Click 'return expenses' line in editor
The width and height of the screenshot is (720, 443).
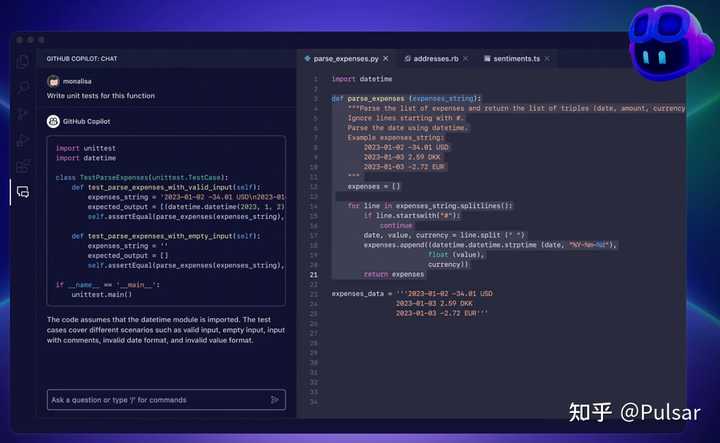tap(394, 274)
